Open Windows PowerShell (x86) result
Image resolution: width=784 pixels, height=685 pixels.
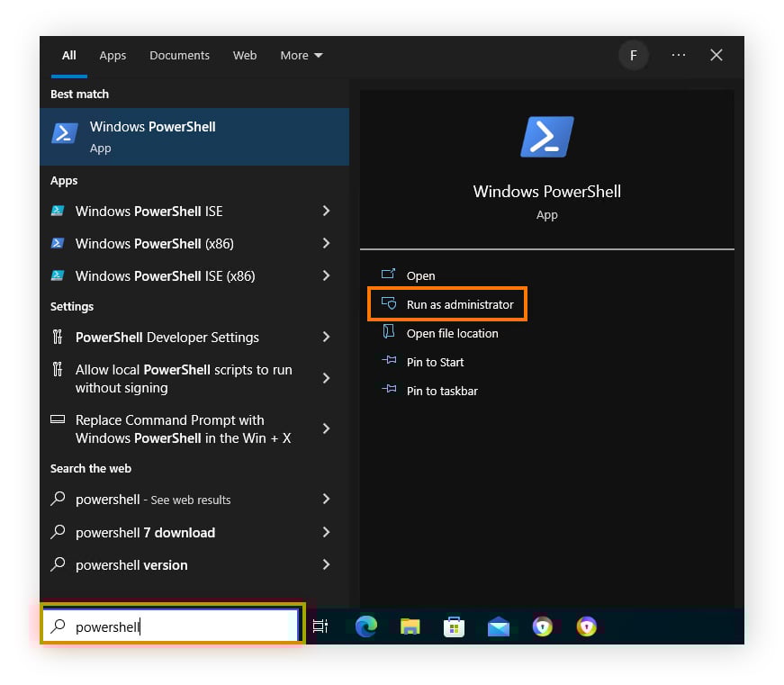click(x=194, y=244)
